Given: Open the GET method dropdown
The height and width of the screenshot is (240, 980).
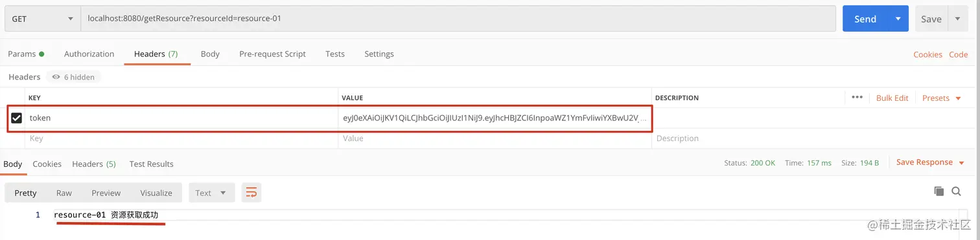Looking at the screenshot, I should point(42,19).
